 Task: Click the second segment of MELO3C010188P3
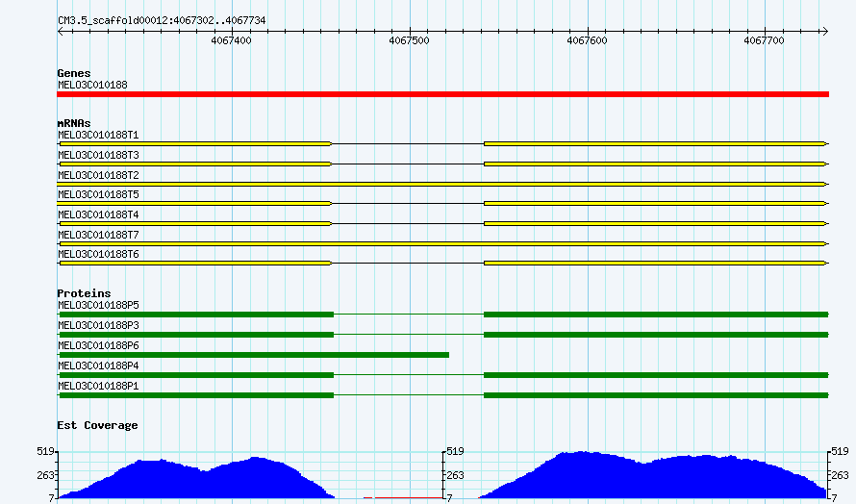[x=656, y=335]
